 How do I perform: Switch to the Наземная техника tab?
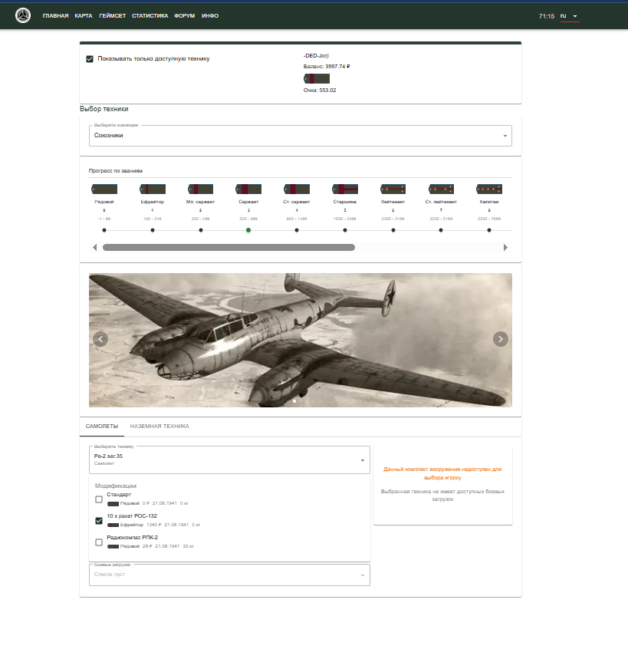point(159,426)
